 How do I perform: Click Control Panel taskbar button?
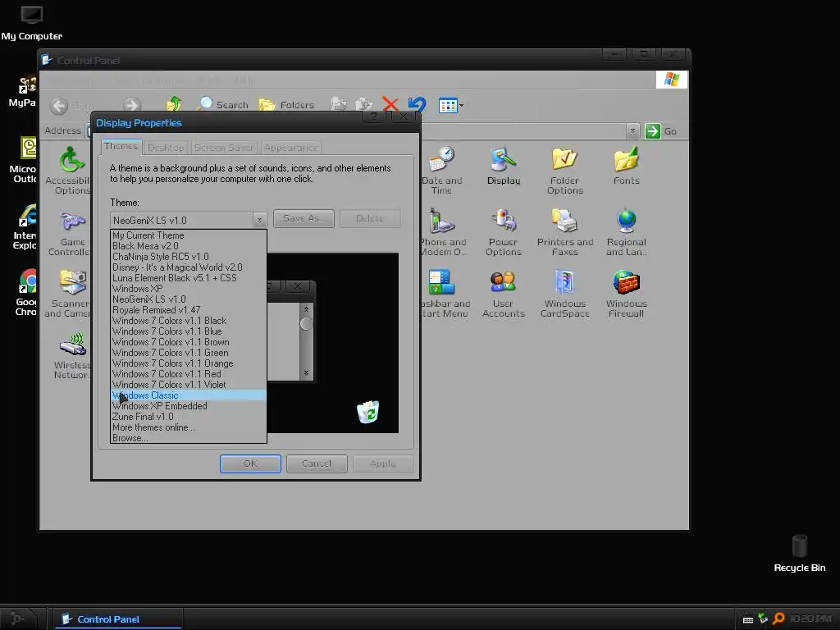(118, 619)
